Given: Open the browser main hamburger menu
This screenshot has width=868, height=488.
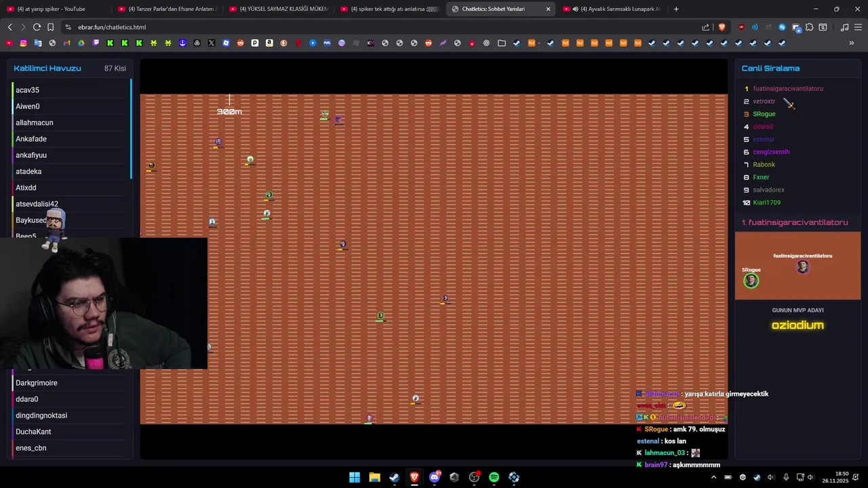Looking at the screenshot, I should [x=858, y=27].
